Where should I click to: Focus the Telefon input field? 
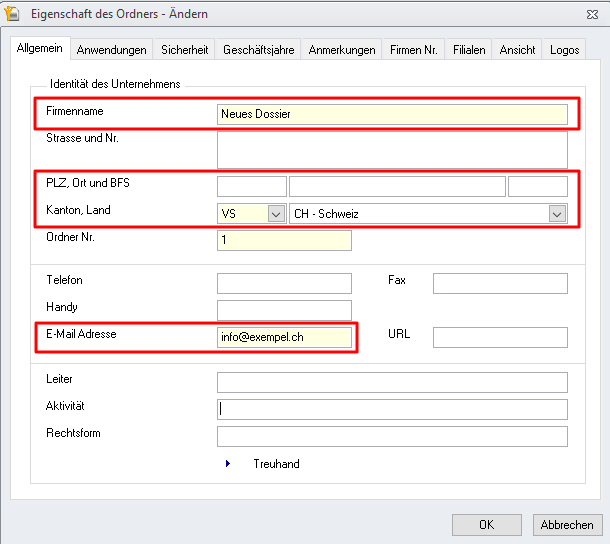pyautogui.click(x=284, y=283)
